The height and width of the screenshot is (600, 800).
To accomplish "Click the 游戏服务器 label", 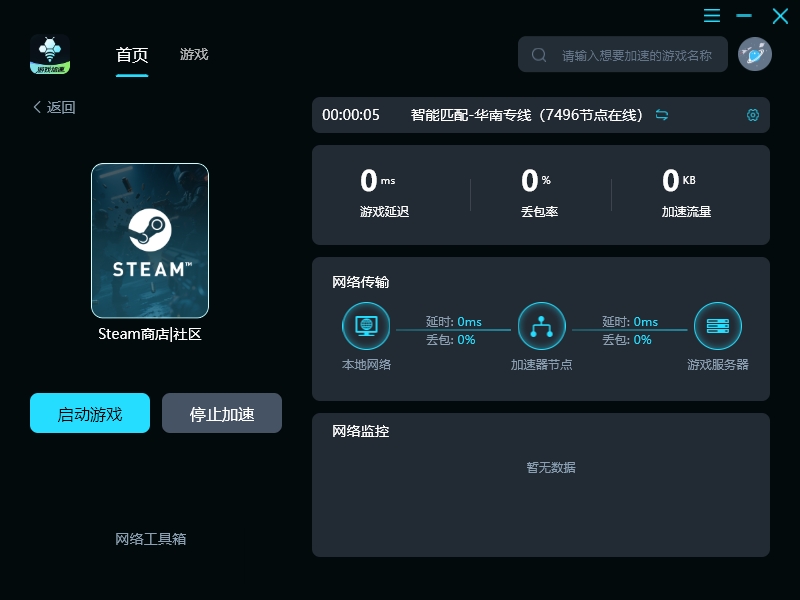I will point(718,364).
